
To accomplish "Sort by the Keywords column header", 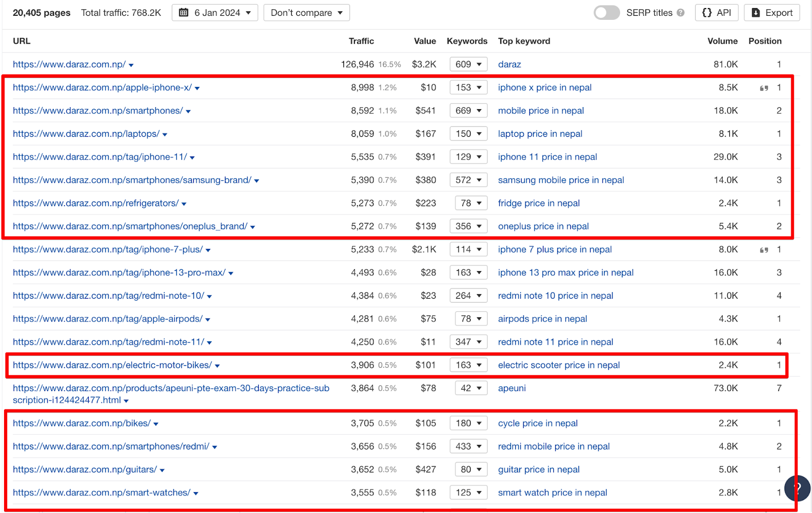I will pyautogui.click(x=467, y=41).
